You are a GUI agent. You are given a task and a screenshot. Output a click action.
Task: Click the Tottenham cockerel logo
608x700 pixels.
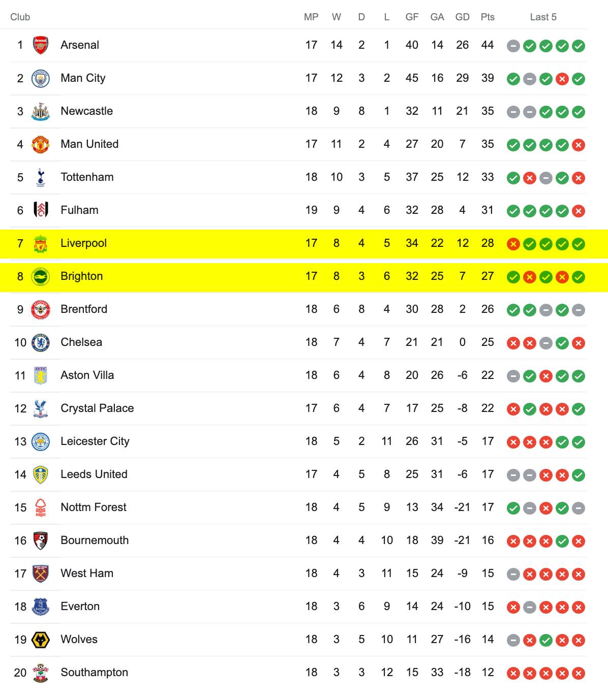click(x=41, y=177)
